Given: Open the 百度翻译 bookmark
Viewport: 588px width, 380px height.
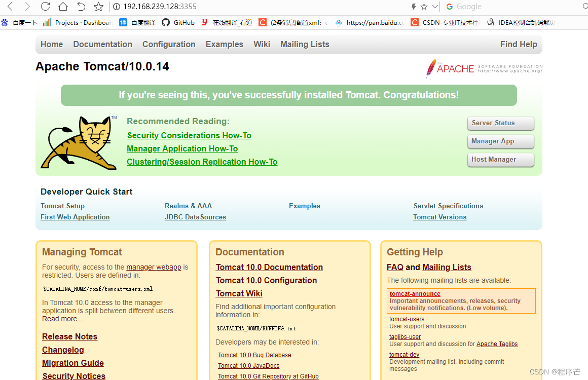Looking at the screenshot, I should [x=137, y=22].
